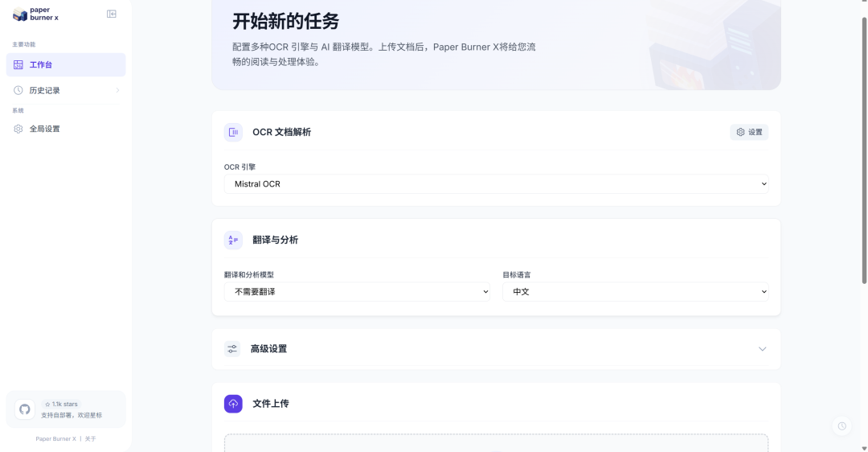Open OCR 设置 settings button
The width and height of the screenshot is (868, 452).
749,133
